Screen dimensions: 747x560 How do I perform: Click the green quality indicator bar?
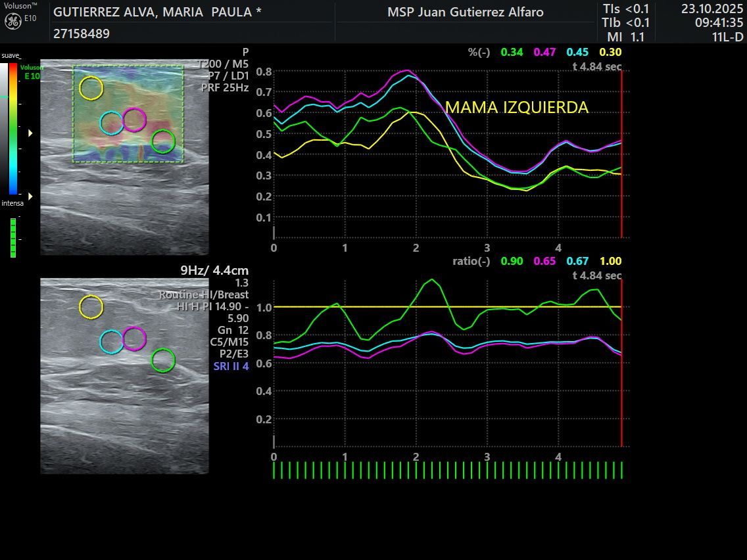coord(13,238)
